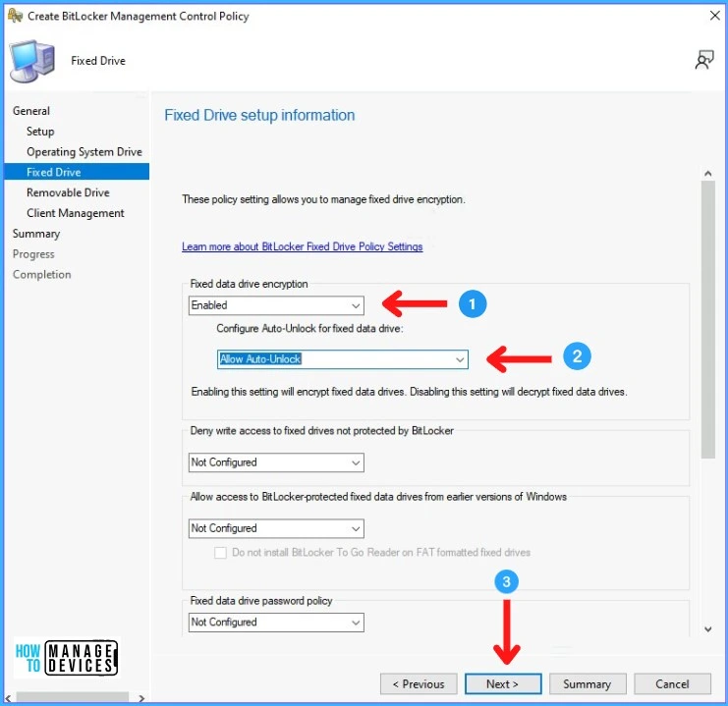Open the Fixed data drive password policy dropdown
Viewport: 728px width, 706px height.
pyautogui.click(x=276, y=622)
